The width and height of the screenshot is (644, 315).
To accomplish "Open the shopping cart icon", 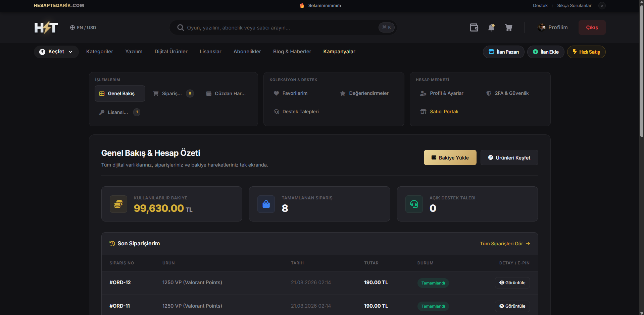I will click(x=509, y=27).
